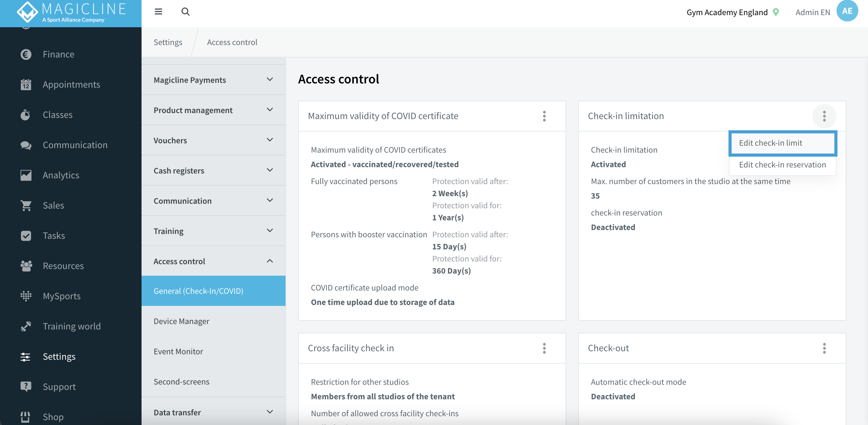
Task: Click the Admin EN user name
Action: point(812,12)
